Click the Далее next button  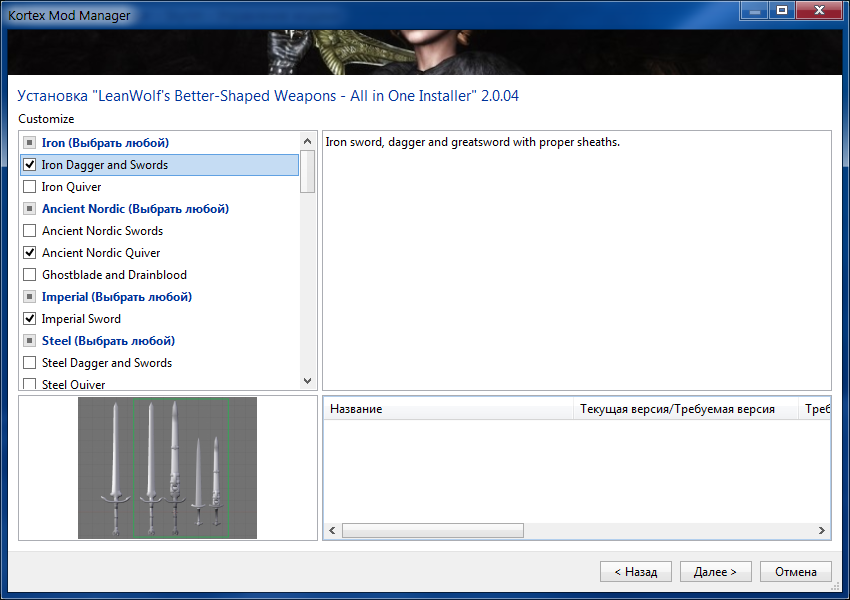click(716, 572)
